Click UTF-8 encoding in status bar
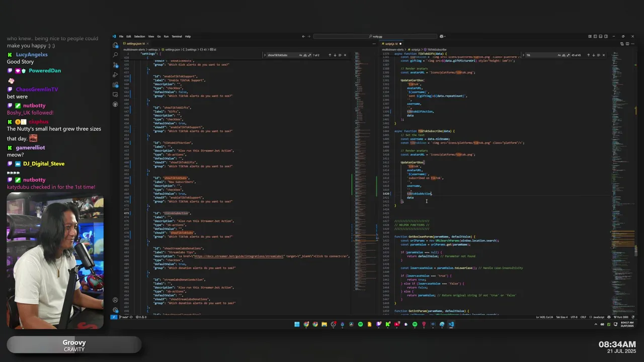Screen dimensions: 644x362 point(574,317)
